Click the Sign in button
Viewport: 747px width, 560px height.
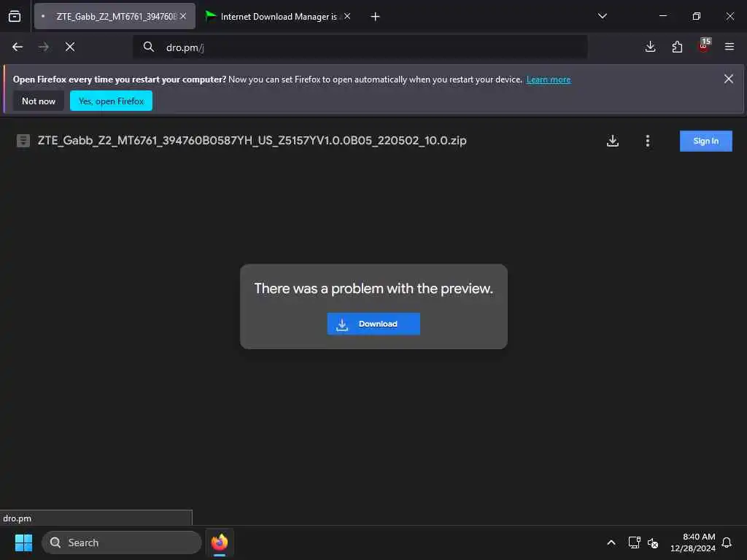[x=705, y=141]
